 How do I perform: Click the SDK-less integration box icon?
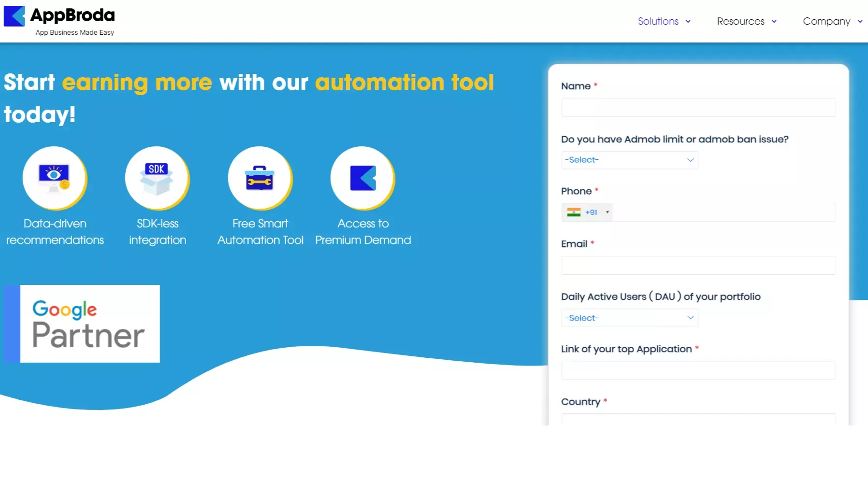[x=157, y=178]
